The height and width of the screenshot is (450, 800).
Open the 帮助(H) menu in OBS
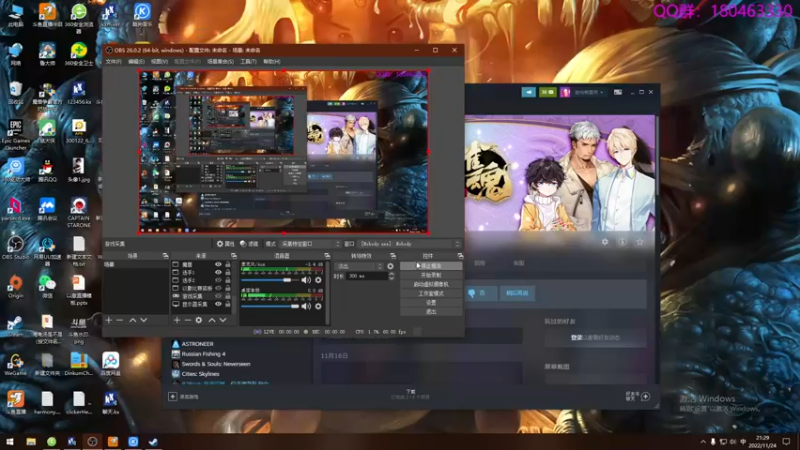coord(271,62)
